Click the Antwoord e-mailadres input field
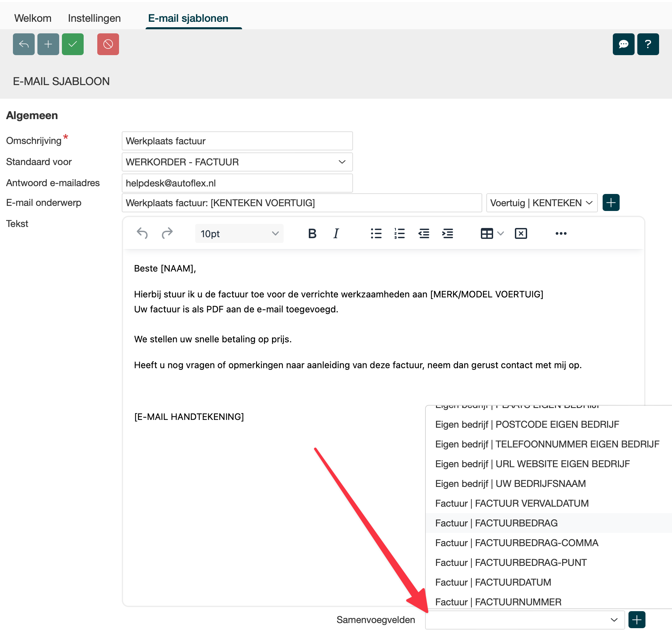The image size is (672, 637). 237,183
